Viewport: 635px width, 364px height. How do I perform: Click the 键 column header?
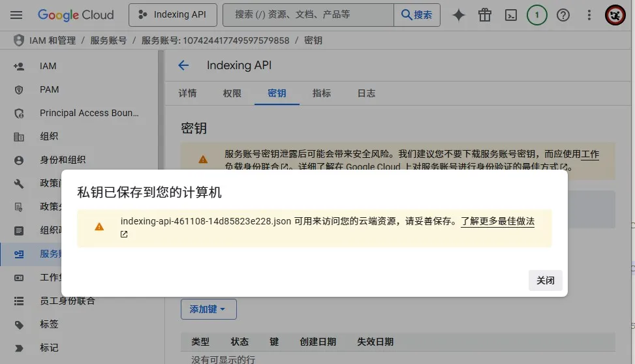(274, 342)
